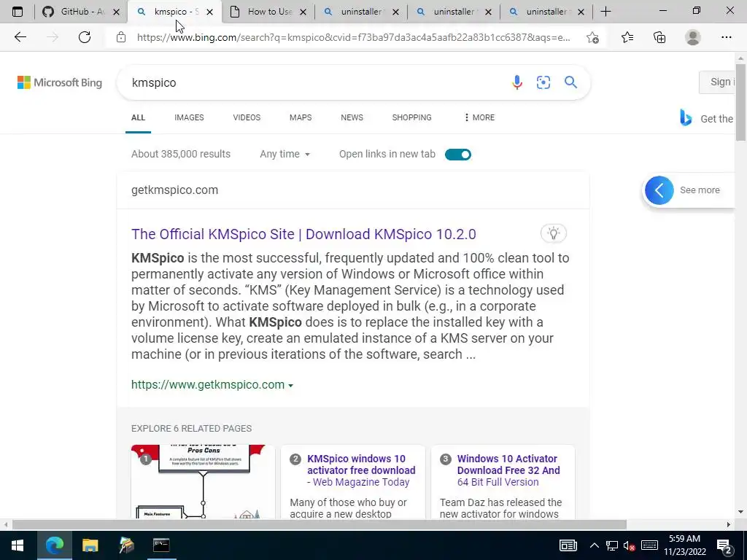Open the Pros Cons infographic thumbnail
The width and height of the screenshot is (747, 560).
[x=203, y=481]
